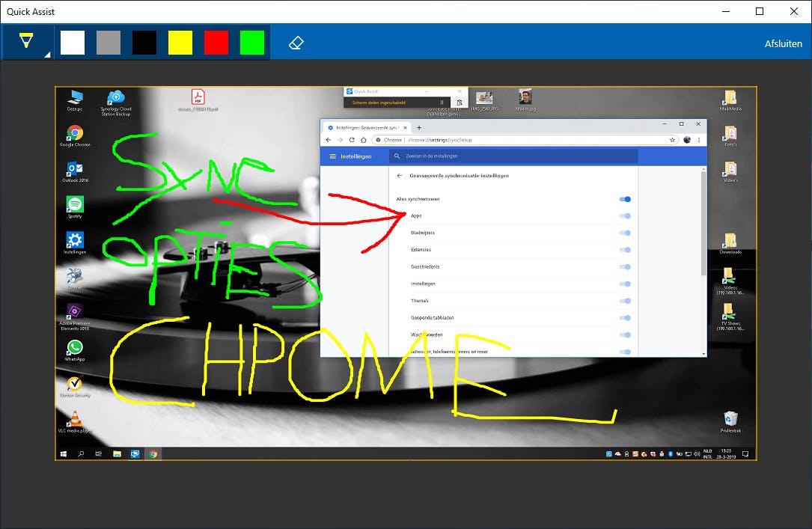Screen dimensions: 812x529
Task: Pick the red pen color
Action: [216, 43]
